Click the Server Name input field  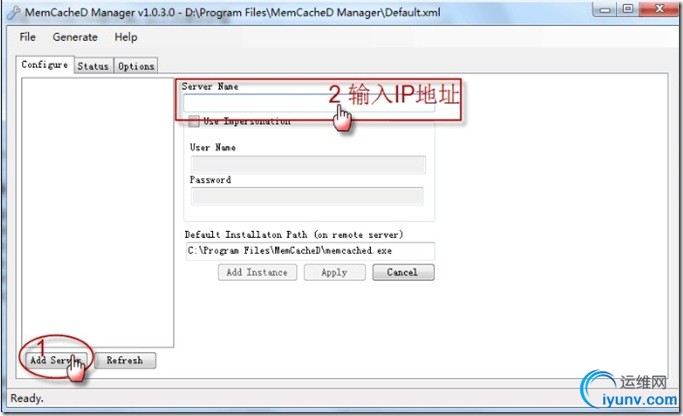(x=309, y=103)
